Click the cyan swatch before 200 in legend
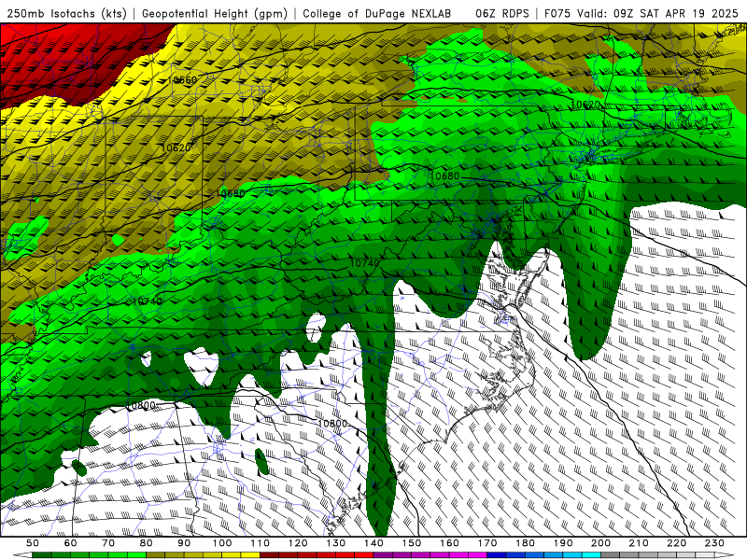This screenshot has width=747, height=560. coord(592,555)
